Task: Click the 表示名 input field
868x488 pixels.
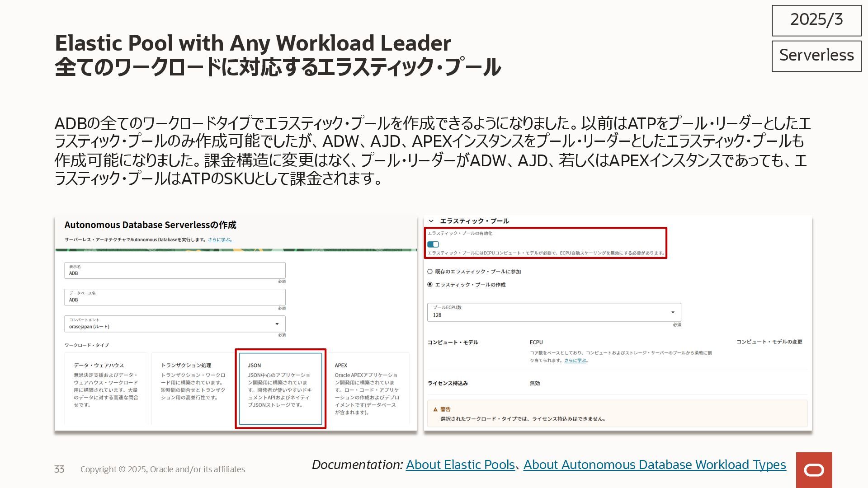Action: [175, 271]
